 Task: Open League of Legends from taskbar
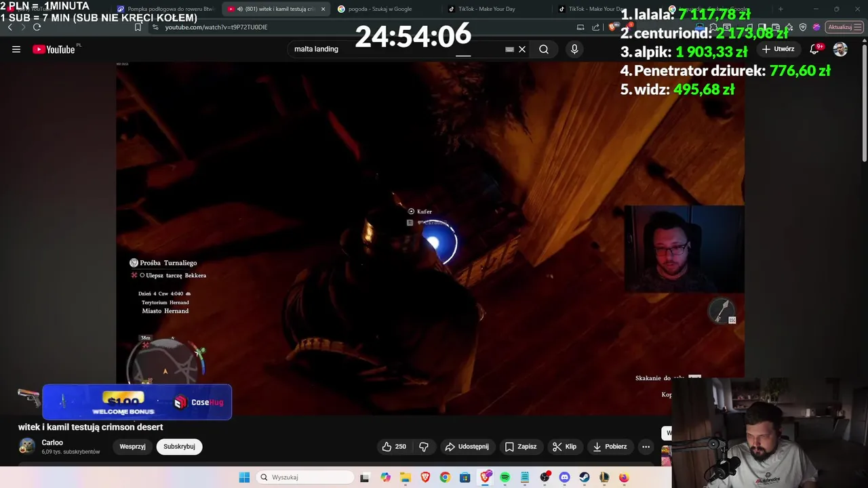coord(604,477)
